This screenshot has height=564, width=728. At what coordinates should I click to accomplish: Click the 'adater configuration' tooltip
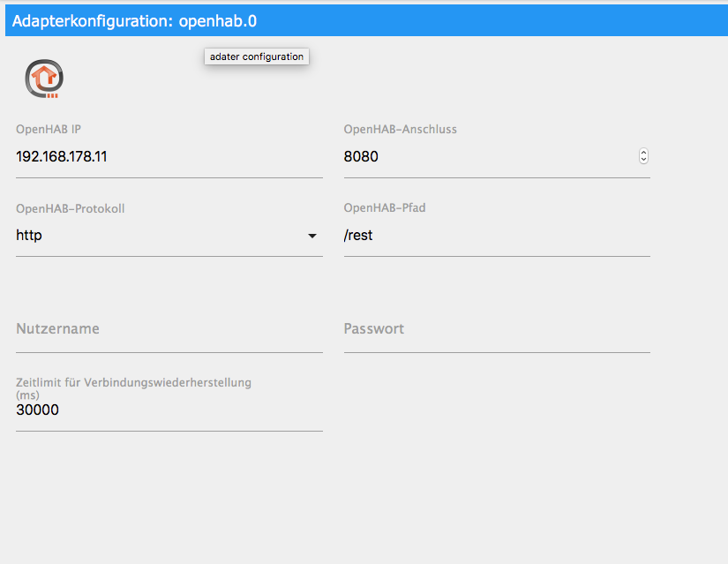coord(257,56)
